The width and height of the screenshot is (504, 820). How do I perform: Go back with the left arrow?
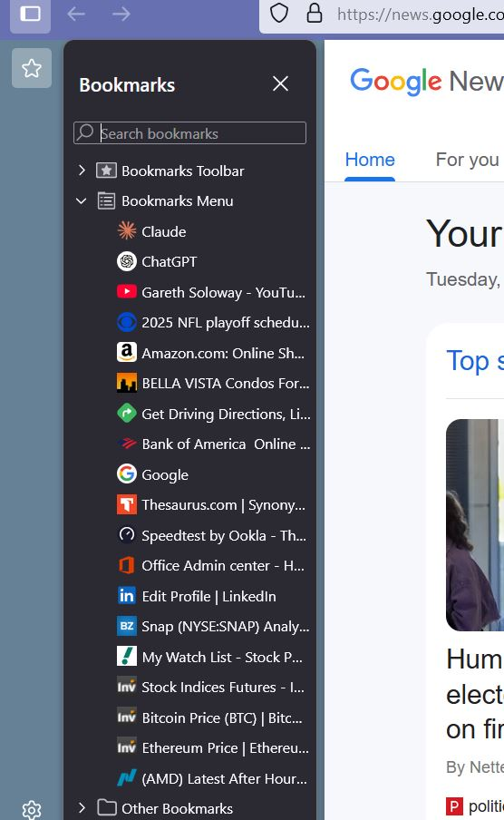(76, 15)
